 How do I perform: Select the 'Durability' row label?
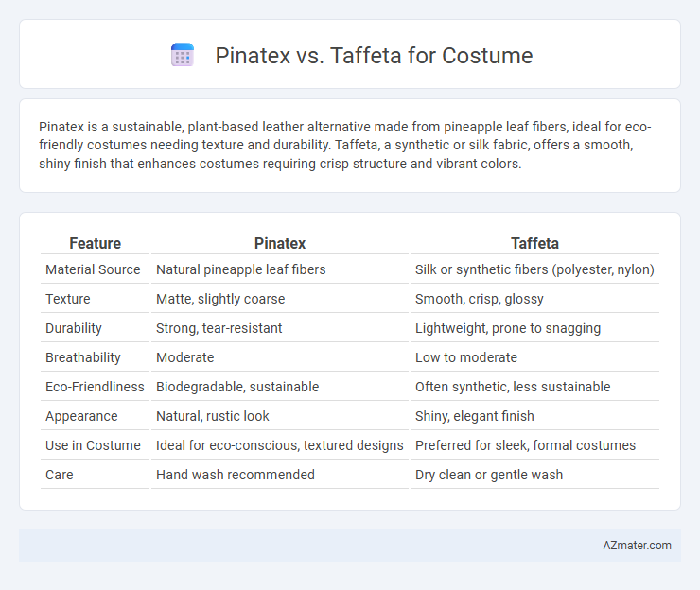pos(74,328)
